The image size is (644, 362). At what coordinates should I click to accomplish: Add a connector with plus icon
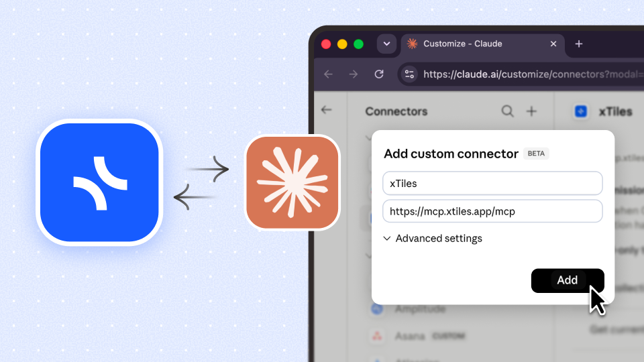pyautogui.click(x=531, y=111)
